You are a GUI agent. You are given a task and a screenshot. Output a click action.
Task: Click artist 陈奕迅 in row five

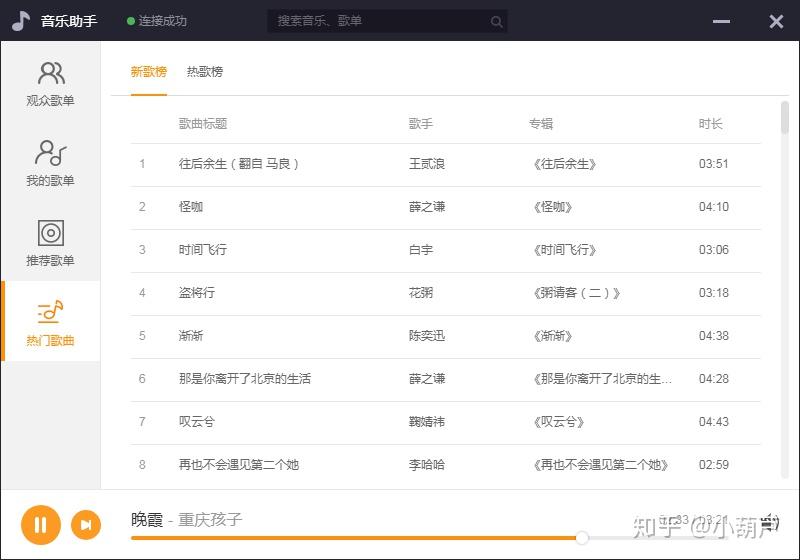tap(427, 336)
